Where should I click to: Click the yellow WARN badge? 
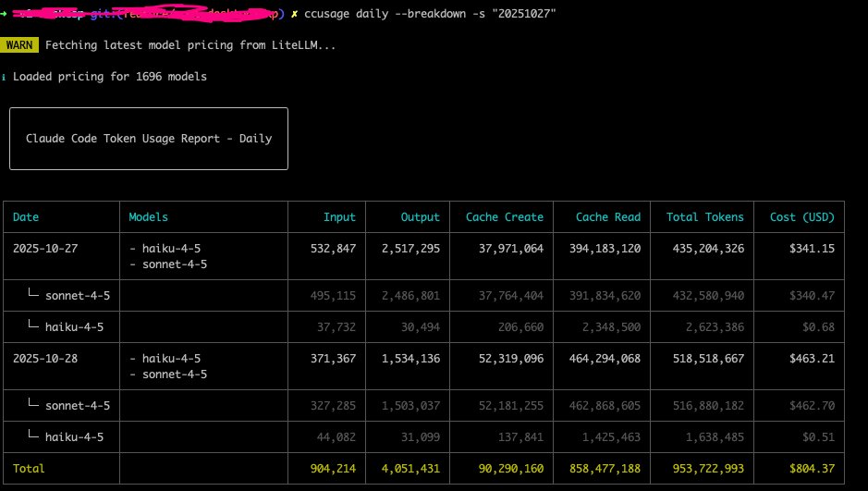pyautogui.click(x=19, y=45)
